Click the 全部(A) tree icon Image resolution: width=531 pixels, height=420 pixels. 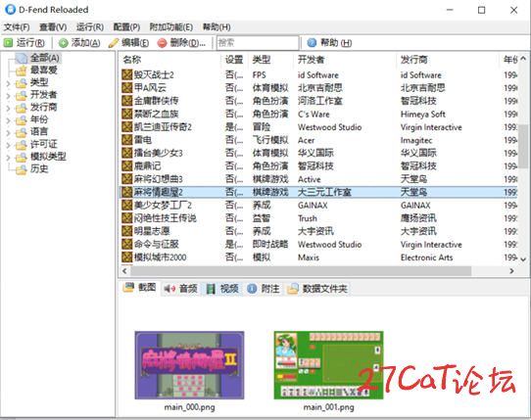21,58
